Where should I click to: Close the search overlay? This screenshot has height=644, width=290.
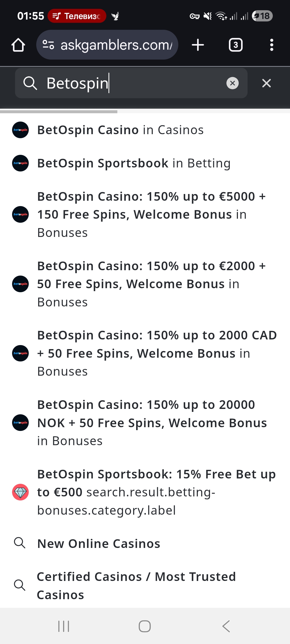click(266, 83)
